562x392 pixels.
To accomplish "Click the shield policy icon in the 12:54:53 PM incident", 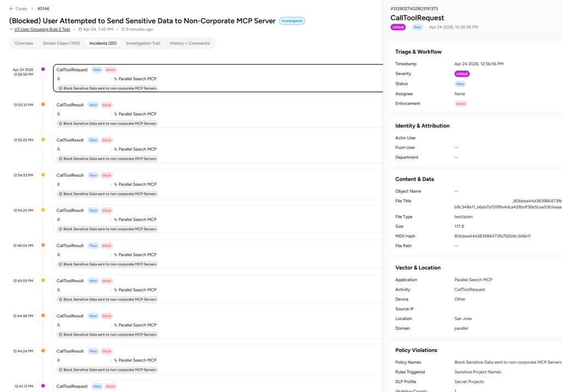I will click(x=60, y=194).
